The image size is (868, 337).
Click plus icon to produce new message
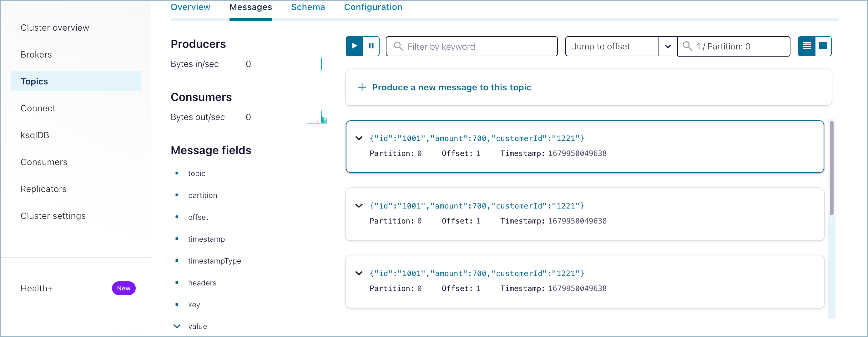pos(361,87)
